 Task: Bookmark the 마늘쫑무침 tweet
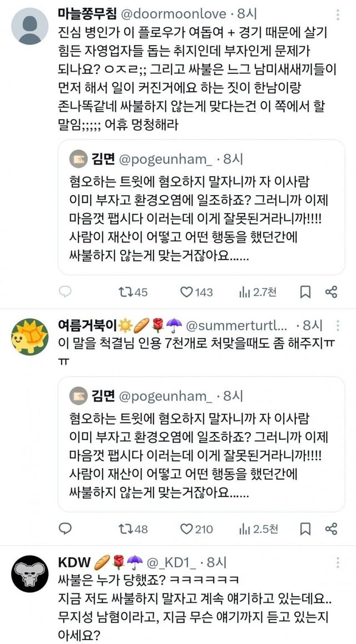point(305,291)
